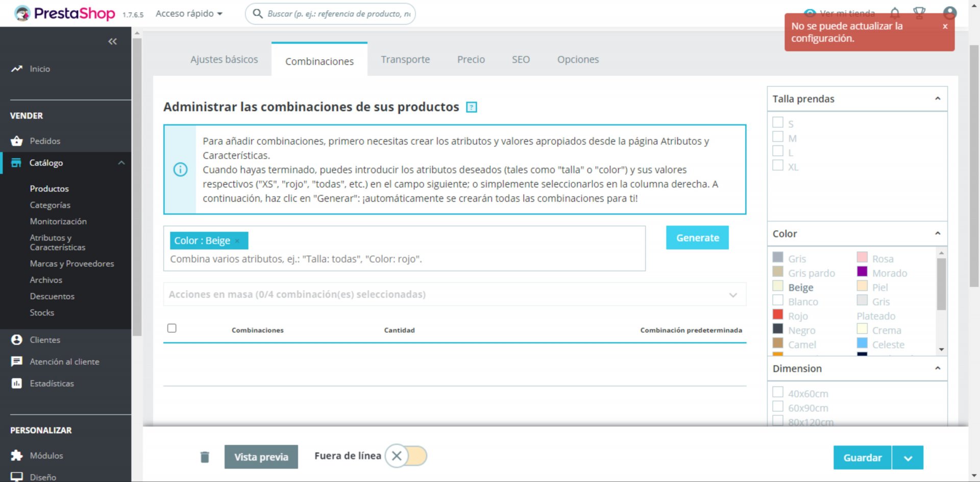Image resolution: width=980 pixels, height=482 pixels.
Task: Open Descuentos in sidebar
Action: tap(52, 296)
